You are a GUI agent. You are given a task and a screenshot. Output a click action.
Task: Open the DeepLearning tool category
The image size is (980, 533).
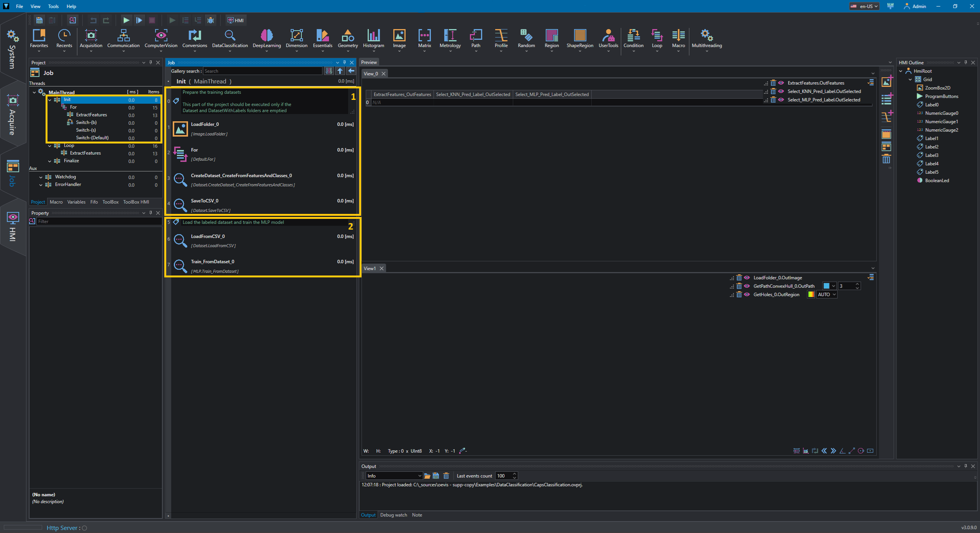tap(267, 39)
